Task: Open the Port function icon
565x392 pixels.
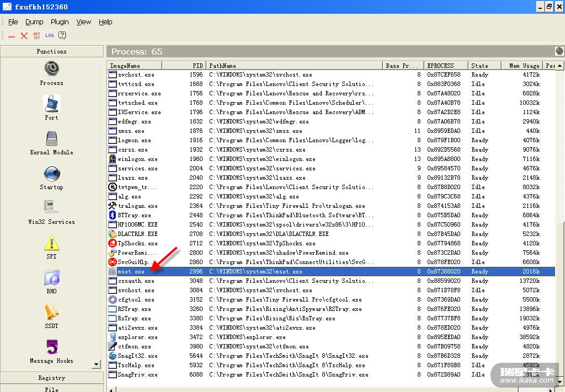Action: (x=51, y=104)
